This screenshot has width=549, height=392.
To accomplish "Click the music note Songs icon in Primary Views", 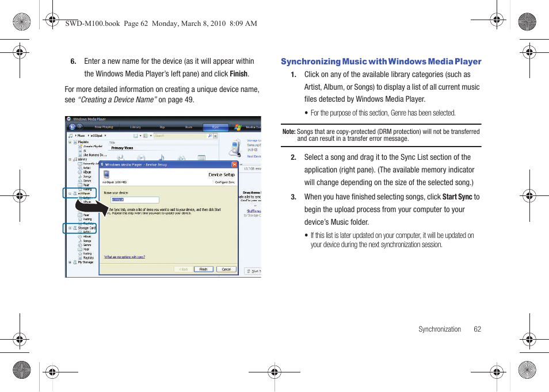I will coord(161,157).
